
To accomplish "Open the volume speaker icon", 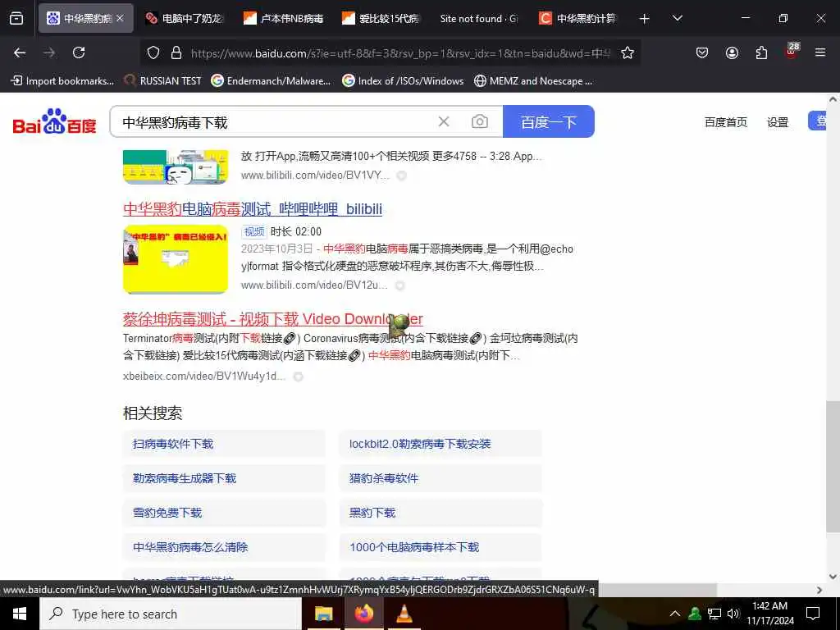I will (x=733, y=614).
